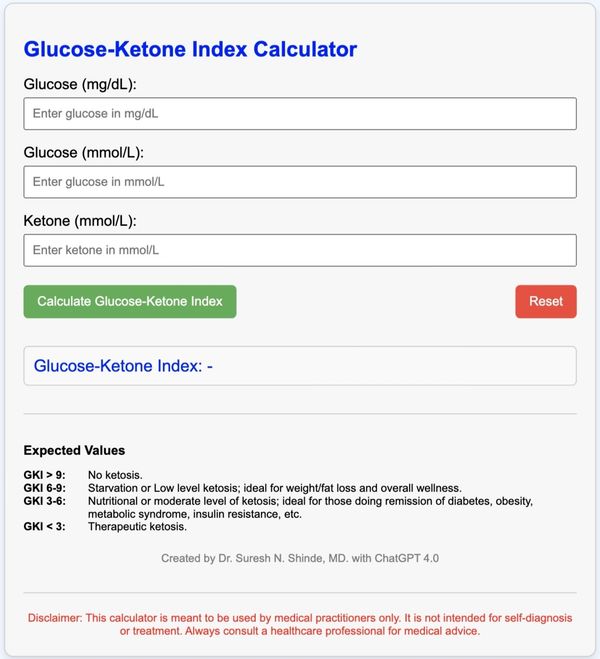The width and height of the screenshot is (600, 659).
Task: Click the GKI 3-6 row label
Action: click(44, 501)
